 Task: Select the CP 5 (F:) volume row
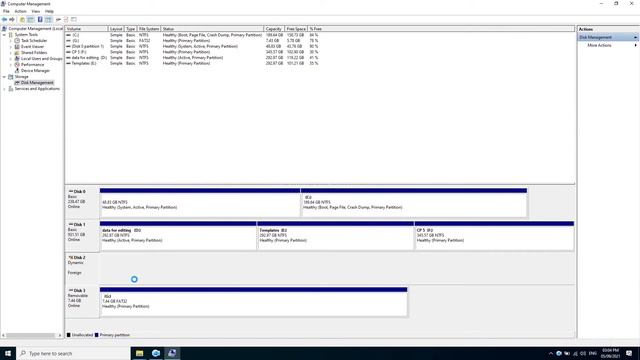tap(192, 52)
